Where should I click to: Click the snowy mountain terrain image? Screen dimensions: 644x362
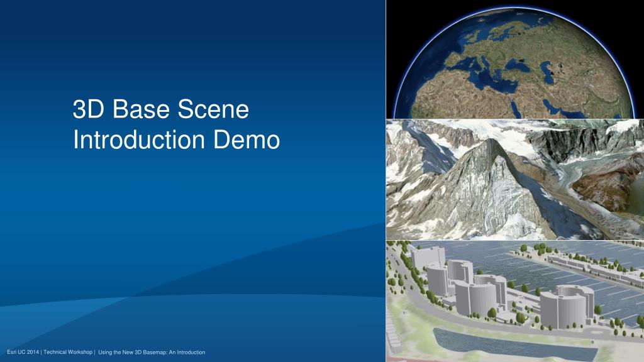[x=515, y=180]
